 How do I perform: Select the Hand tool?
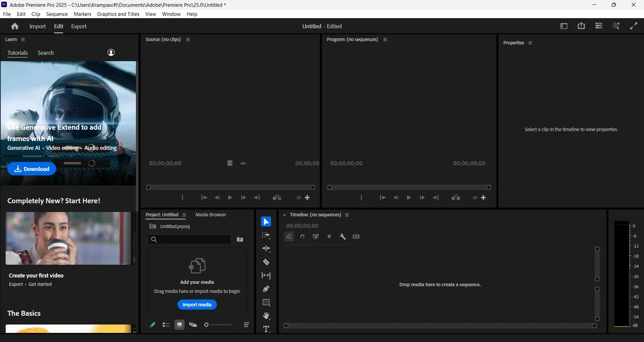coord(266,316)
